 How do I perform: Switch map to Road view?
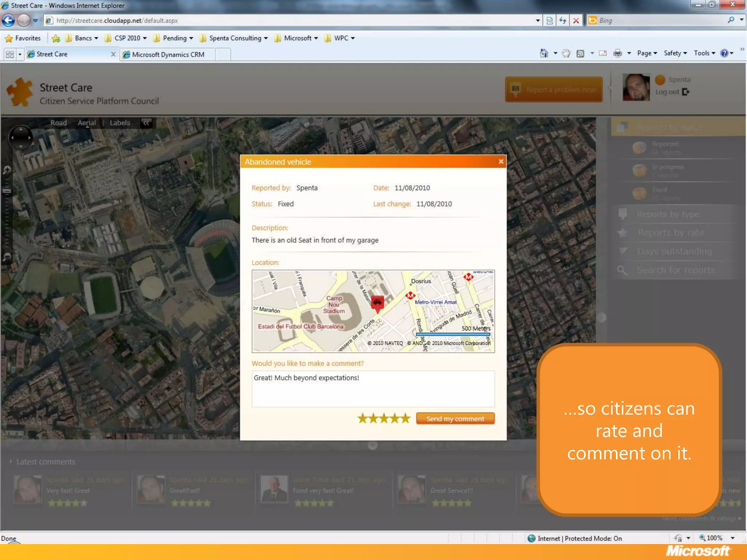coord(59,123)
